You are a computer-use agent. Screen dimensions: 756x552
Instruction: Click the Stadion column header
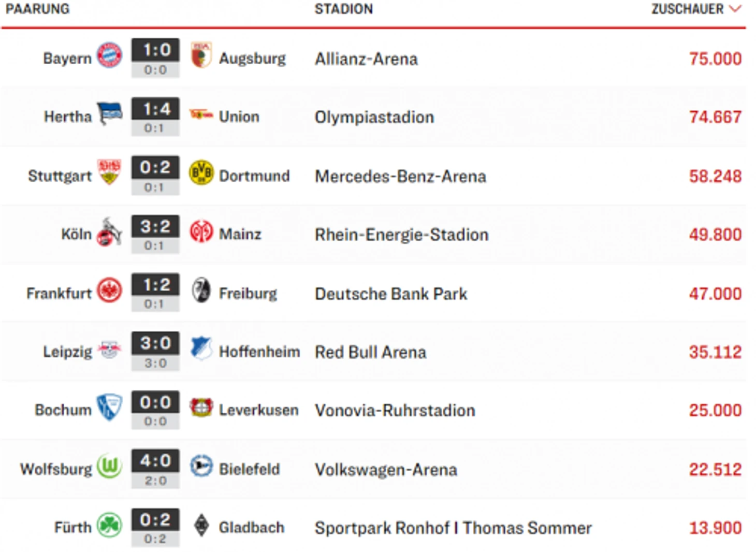tap(343, 9)
